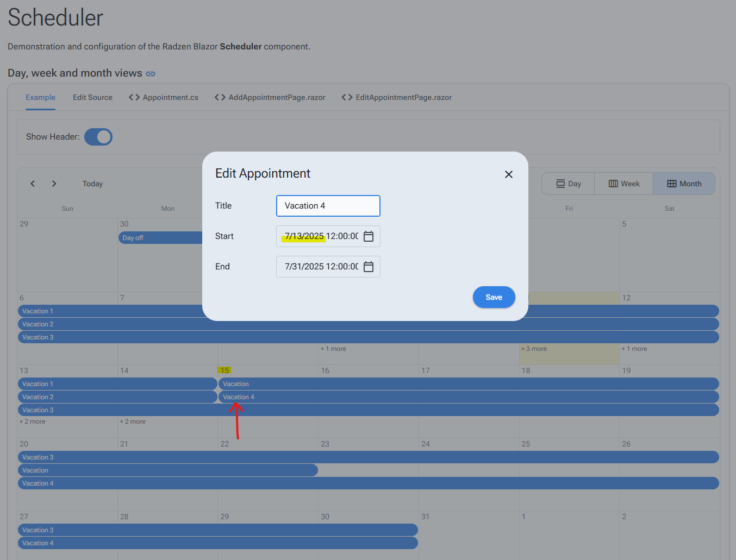Expand "+ 2 more" on day 14
Viewport: 736px width, 560px height.
(133, 421)
